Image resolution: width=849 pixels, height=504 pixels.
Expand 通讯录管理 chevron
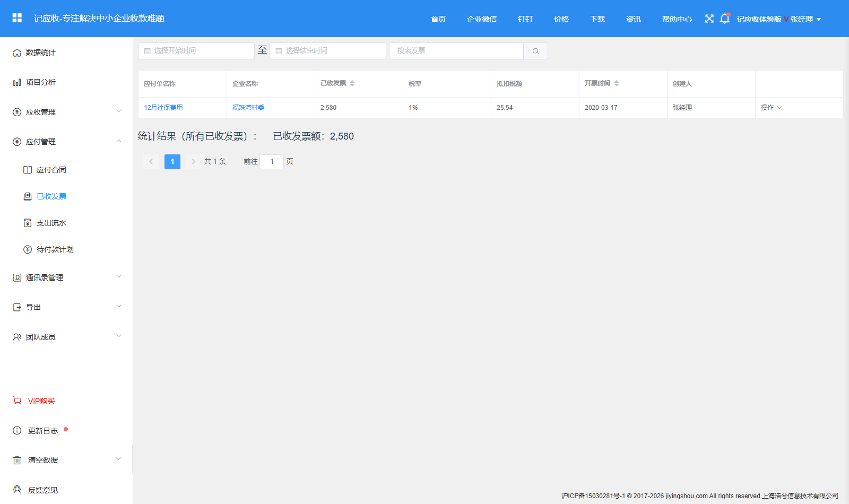point(119,276)
